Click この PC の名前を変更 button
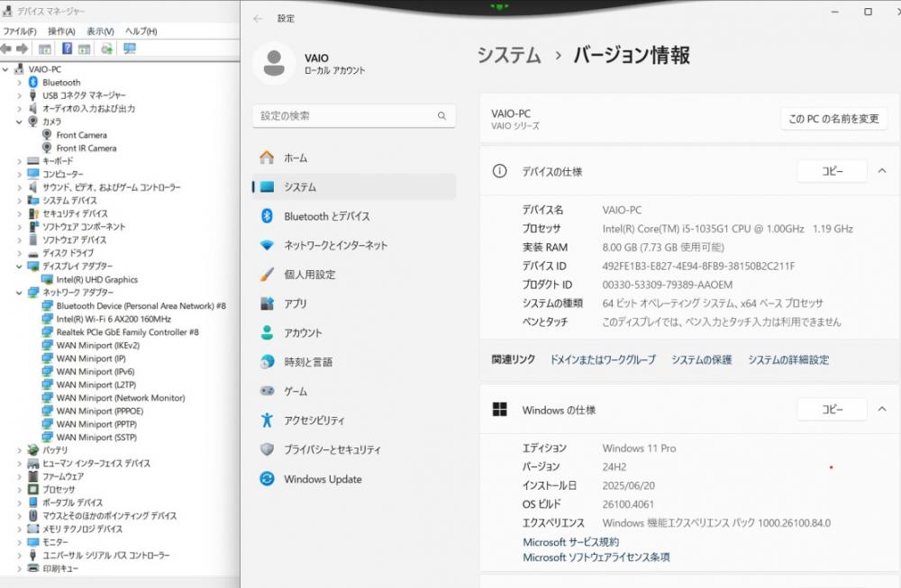The width and height of the screenshot is (901, 588). click(833, 119)
